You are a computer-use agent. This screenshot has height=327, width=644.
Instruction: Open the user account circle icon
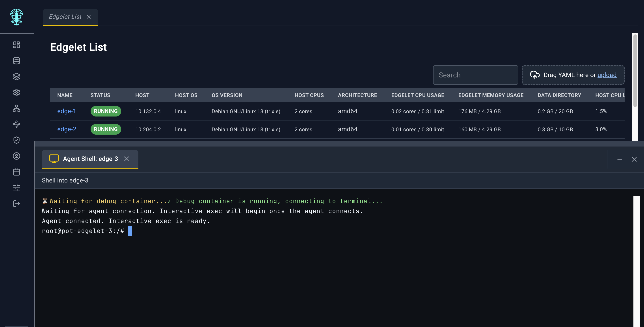[17, 156]
